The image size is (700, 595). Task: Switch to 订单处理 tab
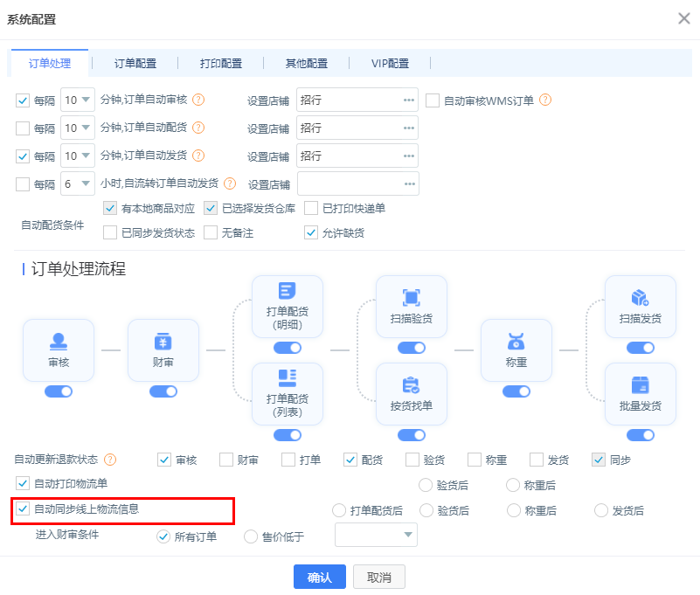click(50, 64)
